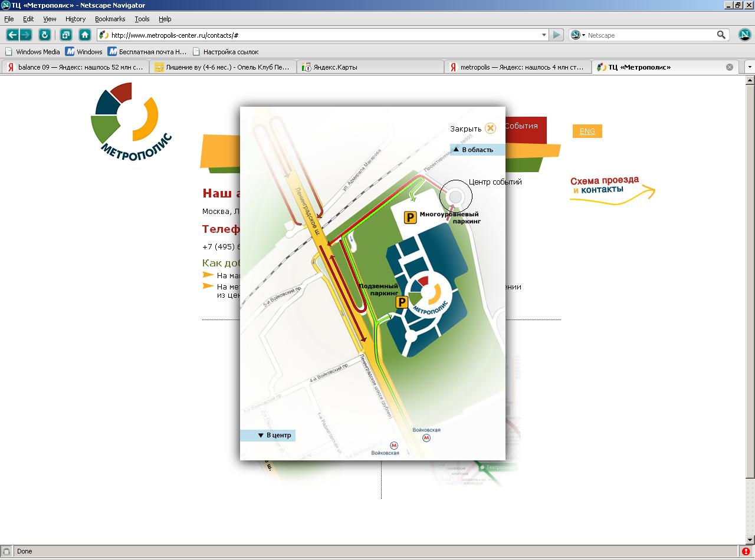Open the tab list dropdown arrow
This screenshot has width=755, height=560.
tap(750, 67)
